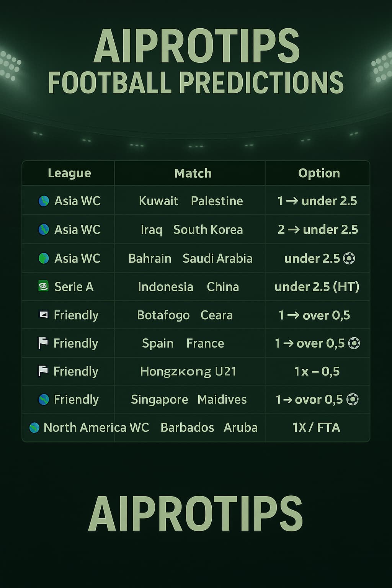Image resolution: width=392 pixels, height=588 pixels.
Task: Click the 1X / FTA option
Action: [x=316, y=428]
